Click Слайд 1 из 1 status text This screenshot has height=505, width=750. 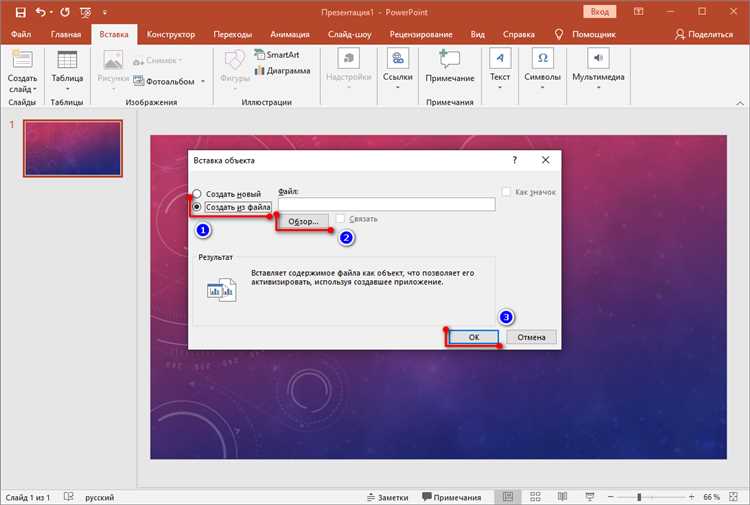pos(28,497)
